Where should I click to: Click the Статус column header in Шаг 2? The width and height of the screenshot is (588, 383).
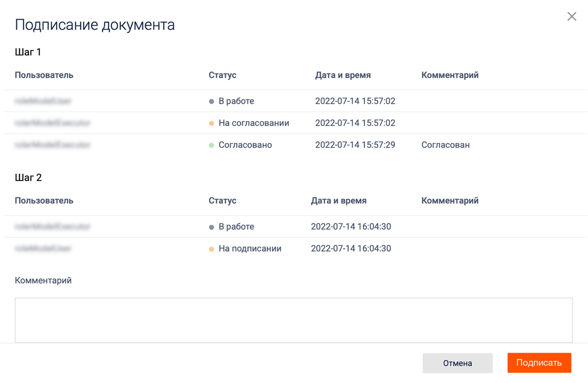point(222,200)
